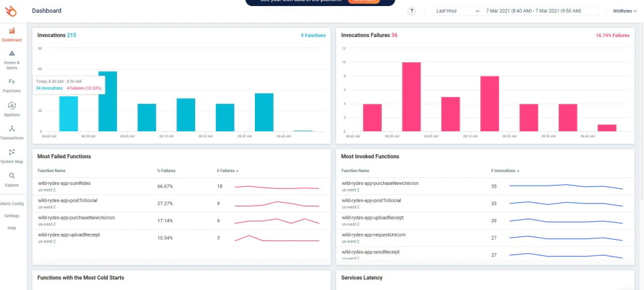Click the 10.34% failures value

(165, 238)
